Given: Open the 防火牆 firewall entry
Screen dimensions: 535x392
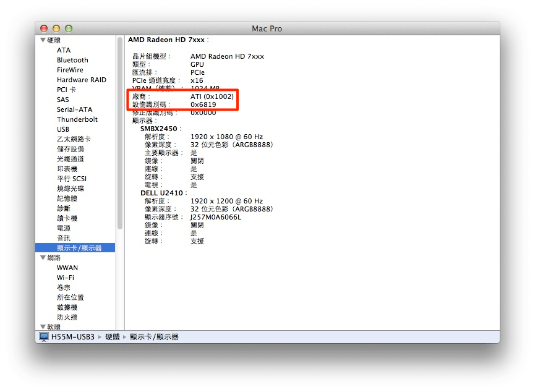Looking at the screenshot, I should [x=67, y=317].
